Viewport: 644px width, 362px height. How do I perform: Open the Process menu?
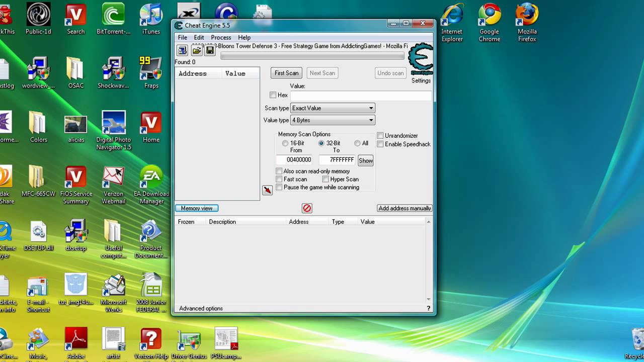(221, 38)
